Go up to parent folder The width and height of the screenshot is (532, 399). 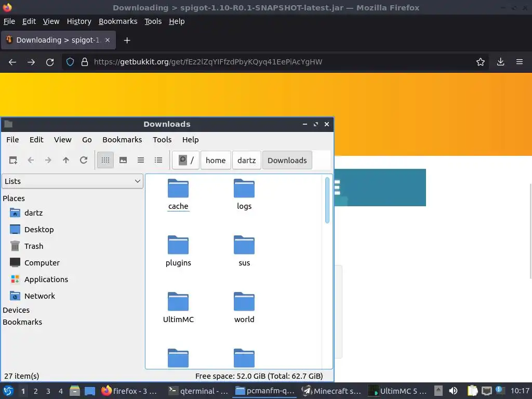(66, 160)
